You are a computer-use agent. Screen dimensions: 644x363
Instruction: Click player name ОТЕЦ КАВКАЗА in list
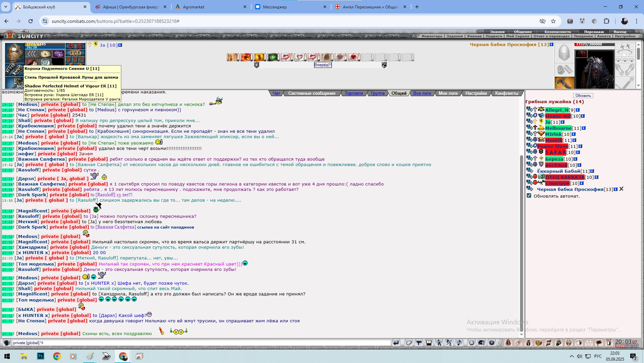565,177
